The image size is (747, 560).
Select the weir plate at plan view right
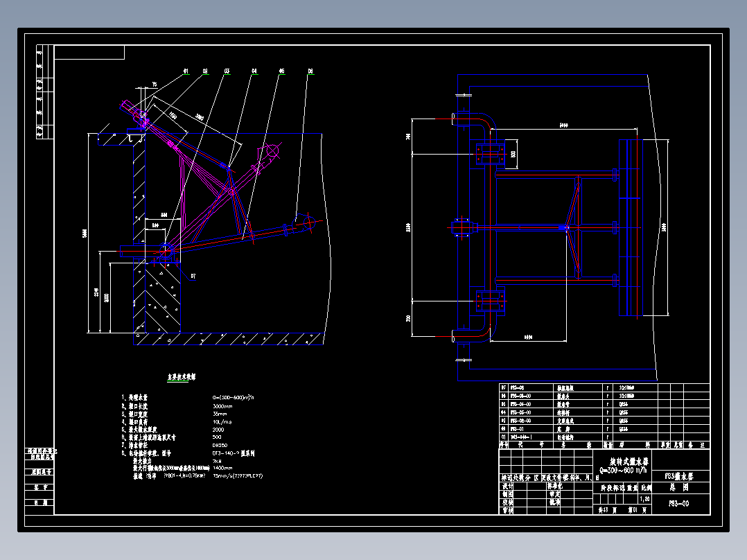pyautogui.click(x=631, y=227)
